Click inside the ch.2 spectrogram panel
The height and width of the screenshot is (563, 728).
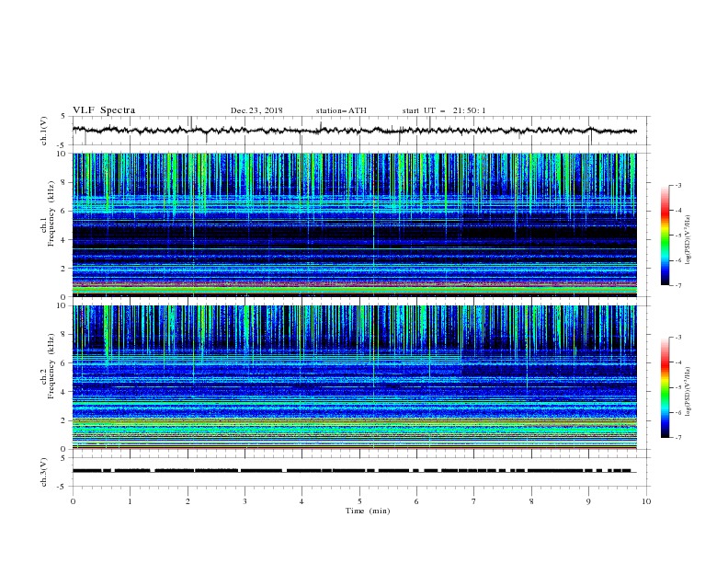pyautogui.click(x=354, y=377)
